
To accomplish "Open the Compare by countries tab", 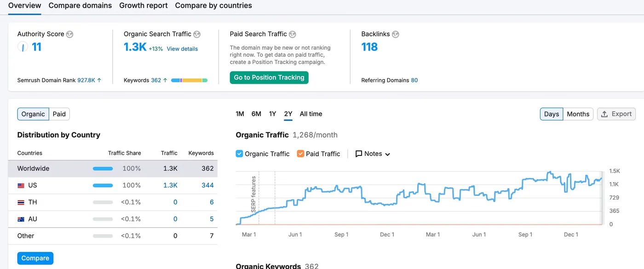I will coord(213,6).
